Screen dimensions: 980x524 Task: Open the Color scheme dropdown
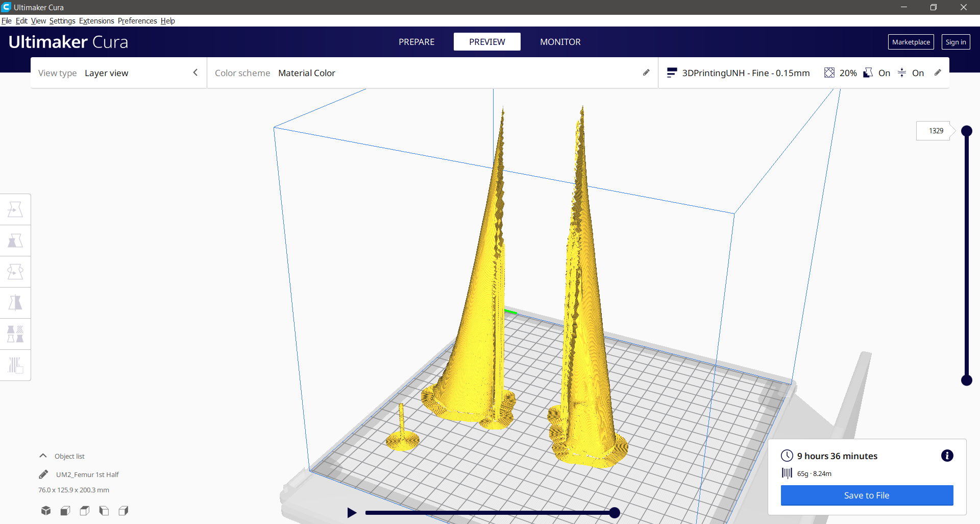432,73
